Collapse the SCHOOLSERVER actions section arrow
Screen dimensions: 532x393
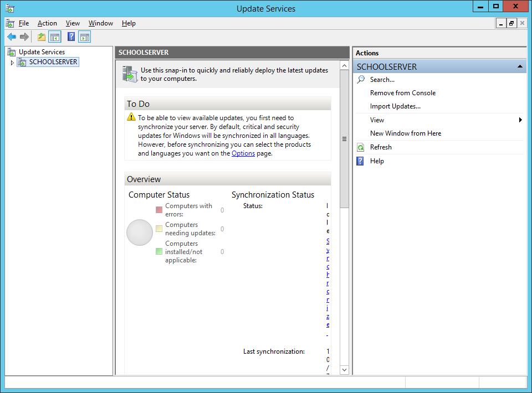(x=520, y=67)
